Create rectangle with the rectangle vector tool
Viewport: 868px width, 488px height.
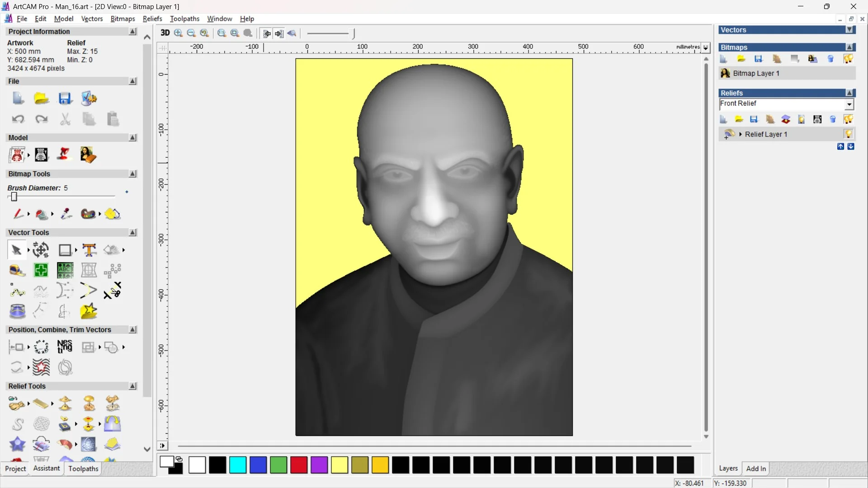pyautogui.click(x=65, y=249)
